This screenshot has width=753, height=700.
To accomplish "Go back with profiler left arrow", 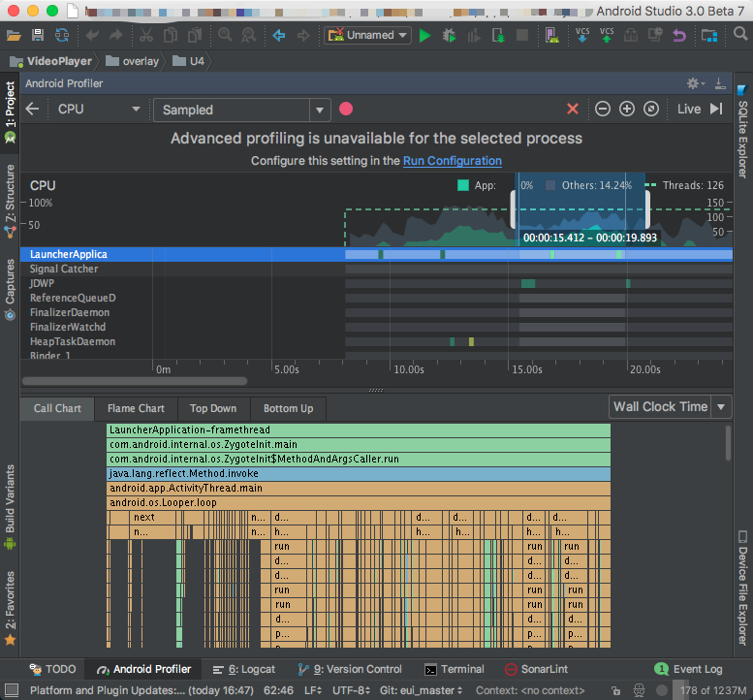I will pos(32,109).
